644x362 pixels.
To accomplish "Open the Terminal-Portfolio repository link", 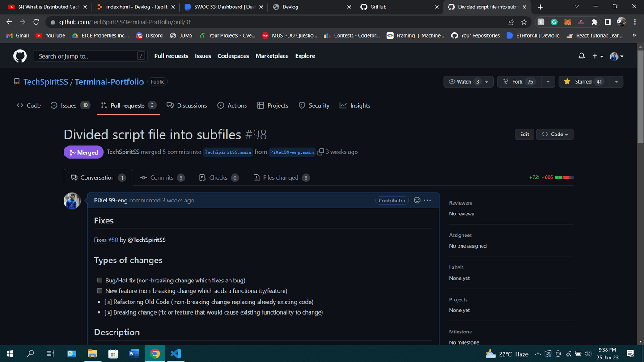I will [109, 82].
